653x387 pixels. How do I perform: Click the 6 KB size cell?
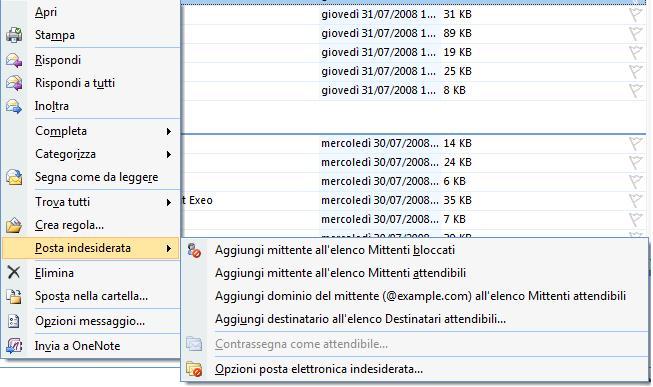[x=454, y=181]
